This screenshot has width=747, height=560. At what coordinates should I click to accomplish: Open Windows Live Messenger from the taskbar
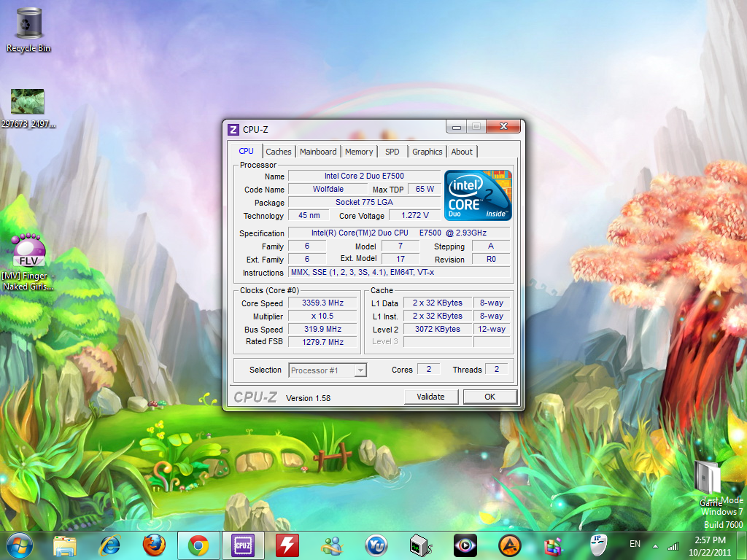coord(332,545)
